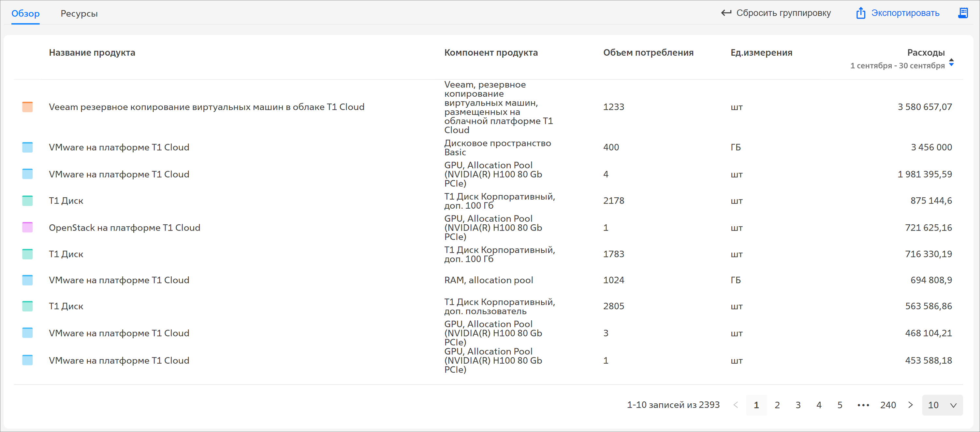Image resolution: width=980 pixels, height=432 pixels.
Task: Click the pagination ellipsis to skip pages
Action: [863, 405]
